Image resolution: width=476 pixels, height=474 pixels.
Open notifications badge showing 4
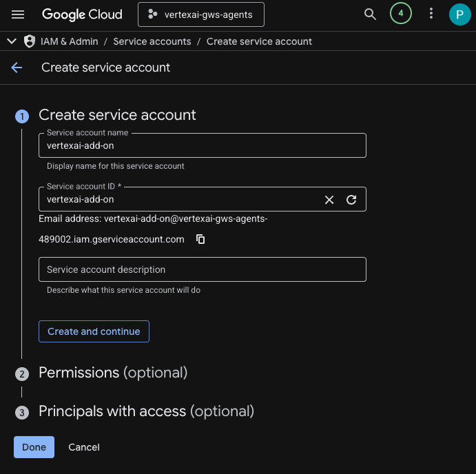pos(400,13)
